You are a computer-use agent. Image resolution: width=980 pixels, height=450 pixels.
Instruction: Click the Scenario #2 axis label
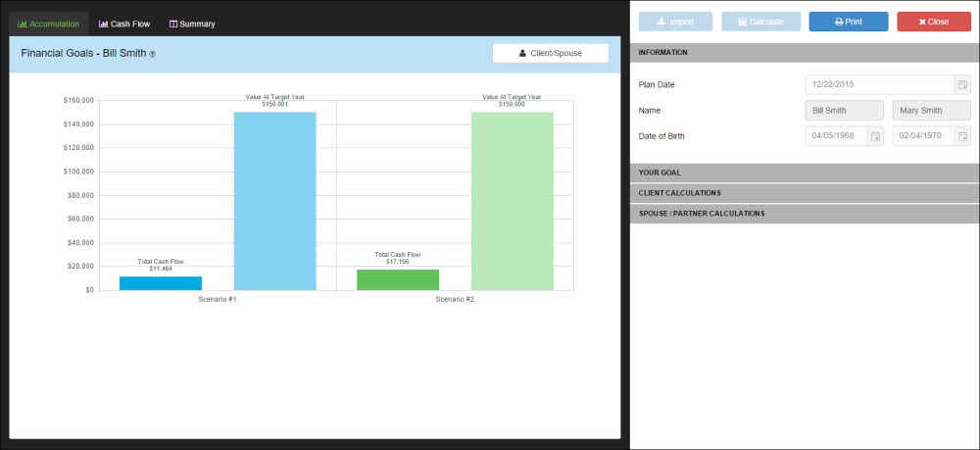[x=455, y=300]
